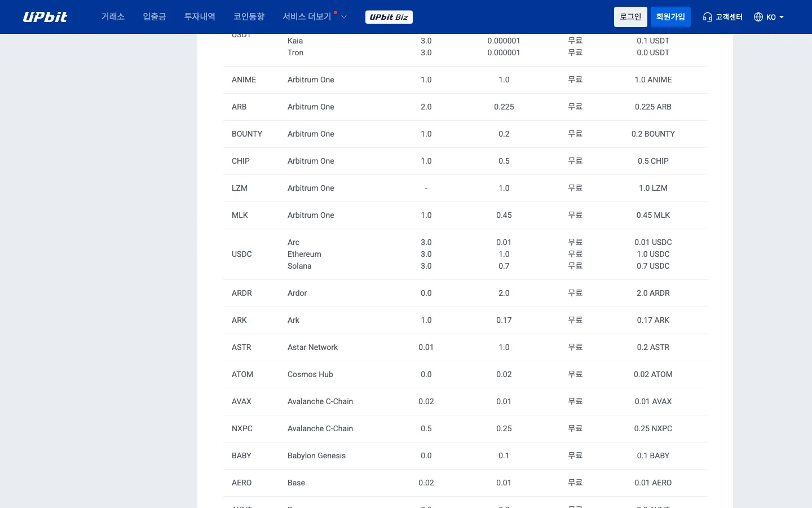Expand the KO language dropdown arrow
Viewport: 812px width, 508px height.
(782, 17)
